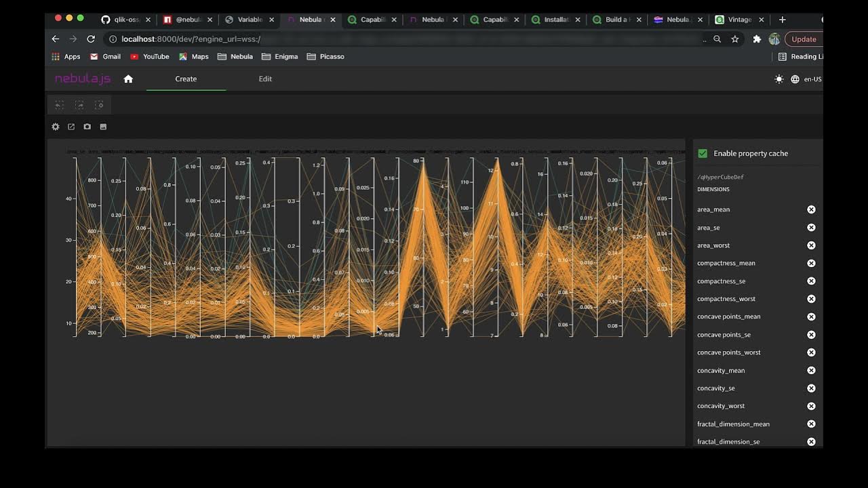Remove the compactness_mean dimension
Viewport: 868px width, 488px height.
tap(811, 263)
